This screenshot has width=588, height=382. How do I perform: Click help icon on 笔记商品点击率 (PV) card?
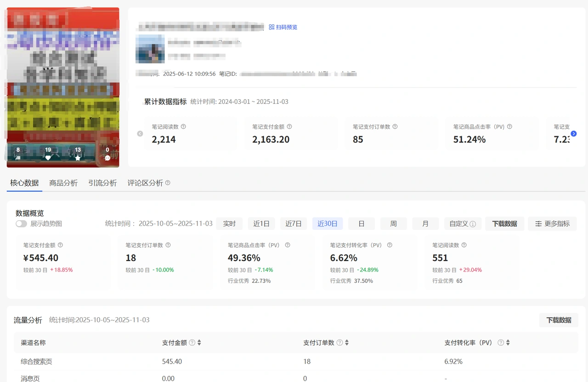(x=287, y=245)
